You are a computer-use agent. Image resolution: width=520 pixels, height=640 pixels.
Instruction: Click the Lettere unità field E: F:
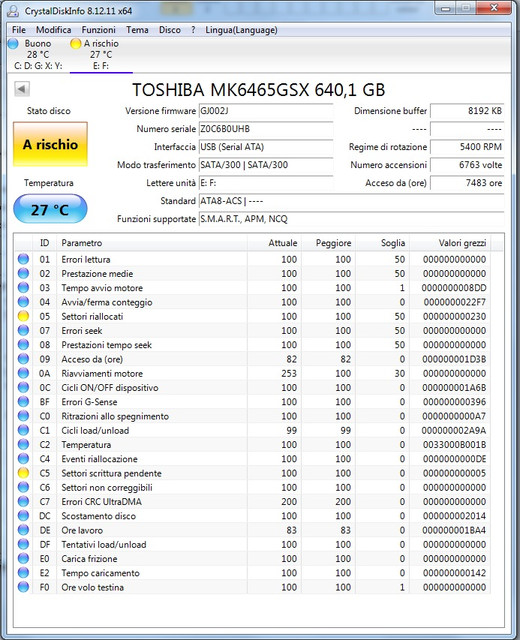[266, 183]
